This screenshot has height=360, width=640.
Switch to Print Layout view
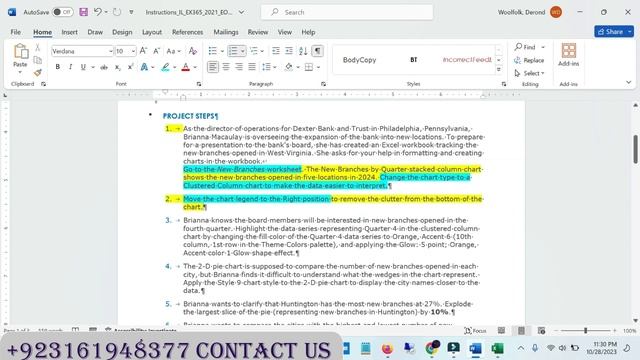(522, 331)
